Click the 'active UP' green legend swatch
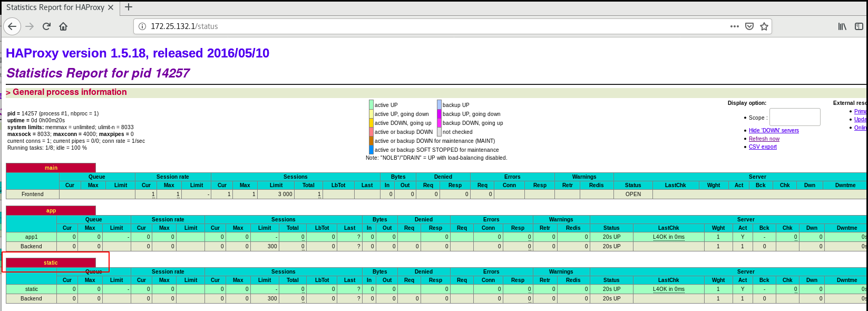 tap(371, 104)
